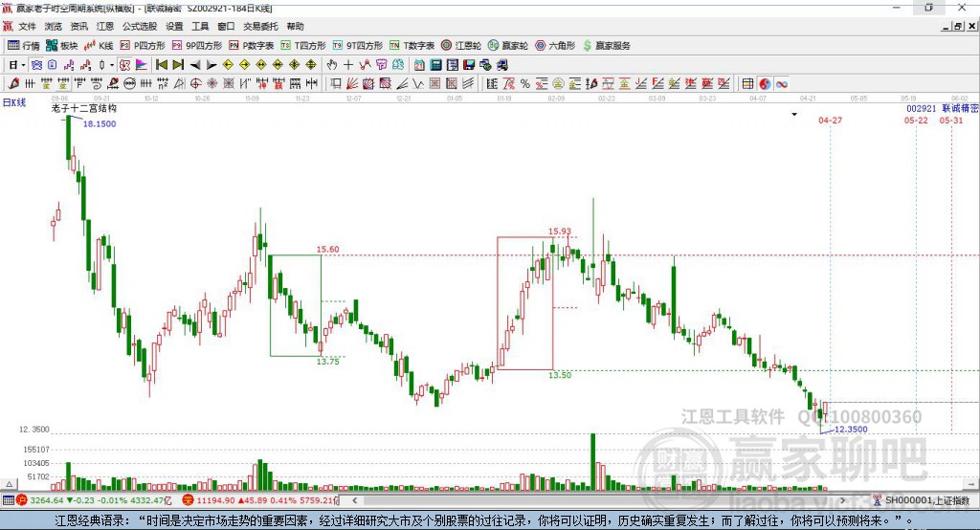The height and width of the screenshot is (530, 980).
Task: Open the 9T四方形 tool
Action: [358, 46]
